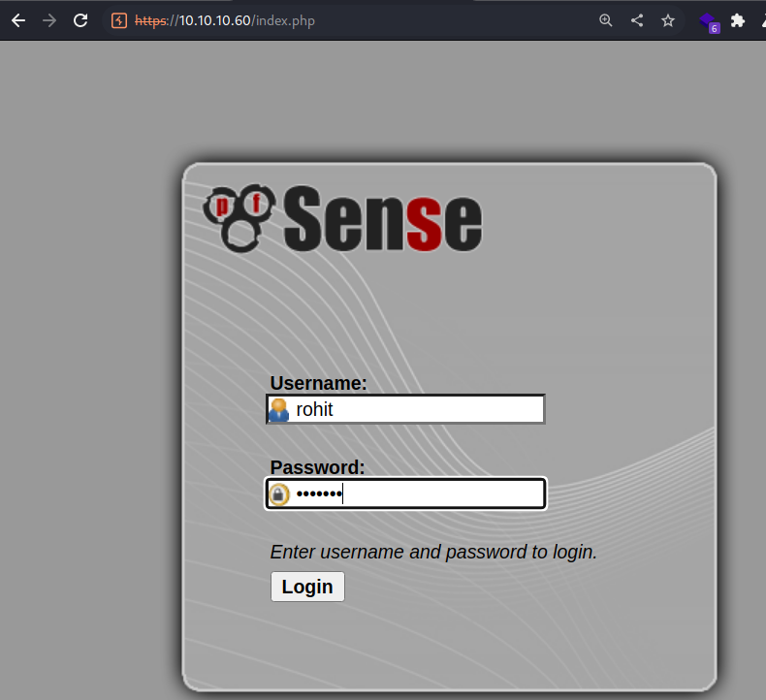Submit credentials with the Login button

(x=307, y=587)
